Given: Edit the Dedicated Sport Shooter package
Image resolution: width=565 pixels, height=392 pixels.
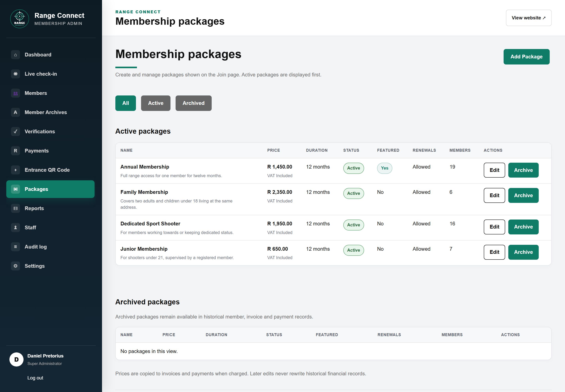Looking at the screenshot, I should pos(494,227).
